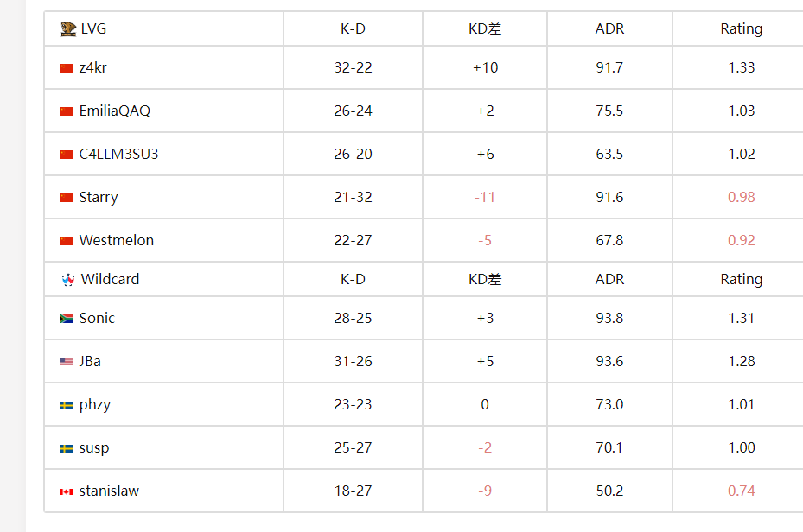Screen dimensions: 803x532
Task: Select the stanislaw player name
Action: (x=109, y=491)
